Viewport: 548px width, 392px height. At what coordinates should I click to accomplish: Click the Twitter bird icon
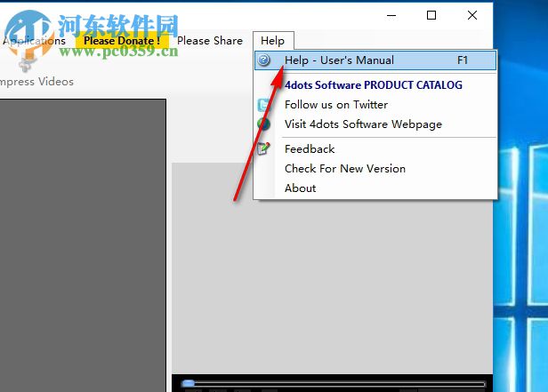point(264,105)
